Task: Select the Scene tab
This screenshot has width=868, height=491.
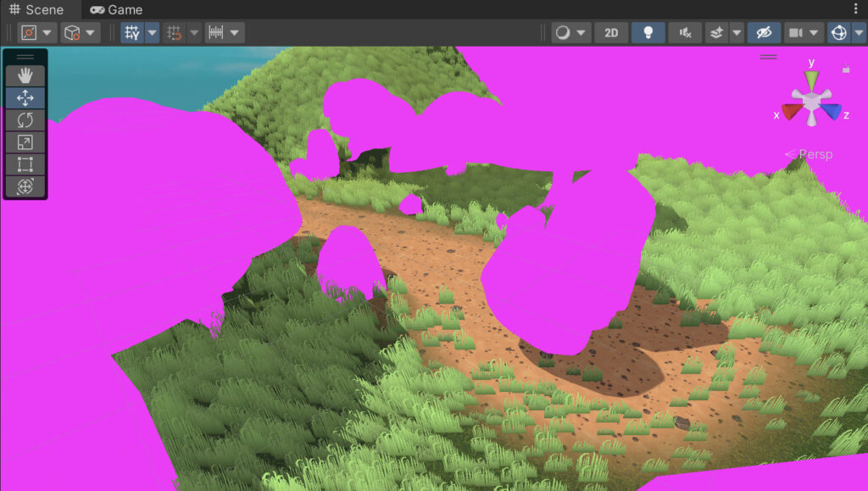Action: (x=38, y=10)
